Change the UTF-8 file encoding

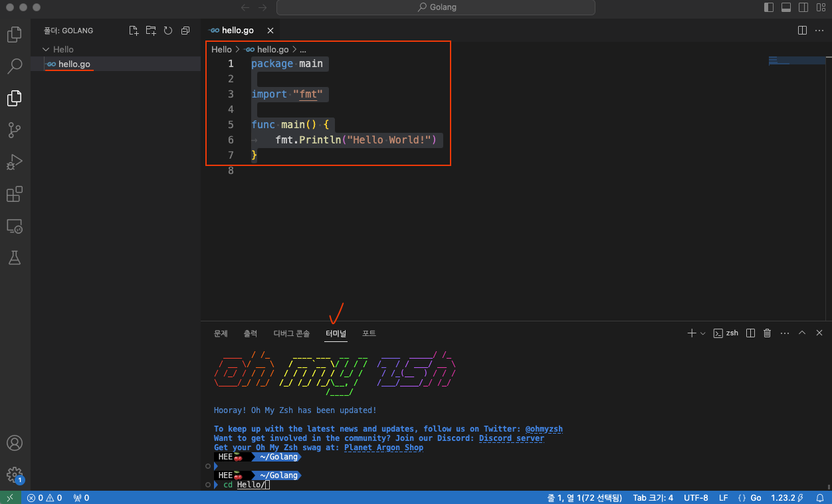pyautogui.click(x=696, y=497)
